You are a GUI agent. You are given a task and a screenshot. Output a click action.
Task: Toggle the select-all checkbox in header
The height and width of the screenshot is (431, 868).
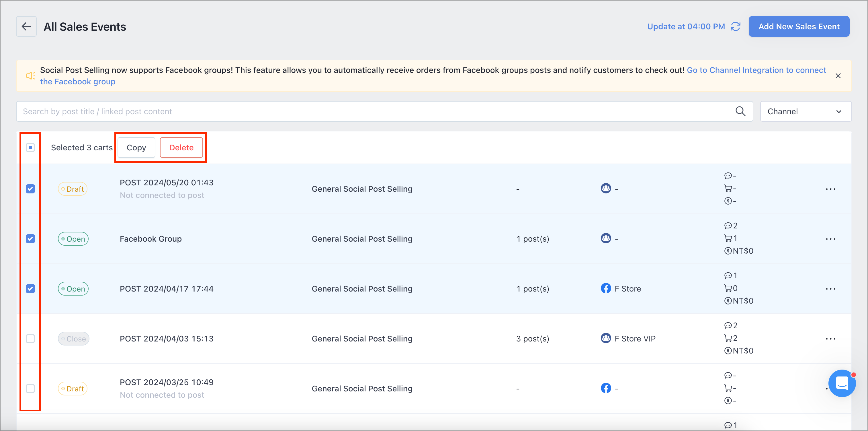[x=30, y=147]
